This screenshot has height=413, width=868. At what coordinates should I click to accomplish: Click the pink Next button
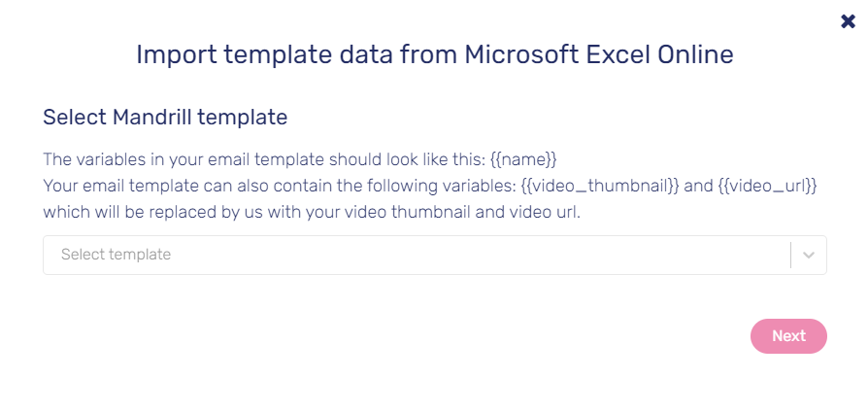tap(788, 336)
